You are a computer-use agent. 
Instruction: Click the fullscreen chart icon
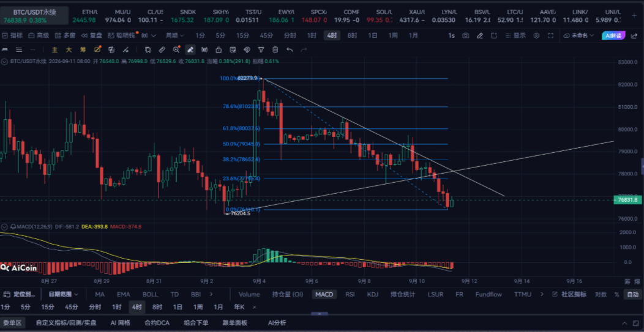click(551, 35)
